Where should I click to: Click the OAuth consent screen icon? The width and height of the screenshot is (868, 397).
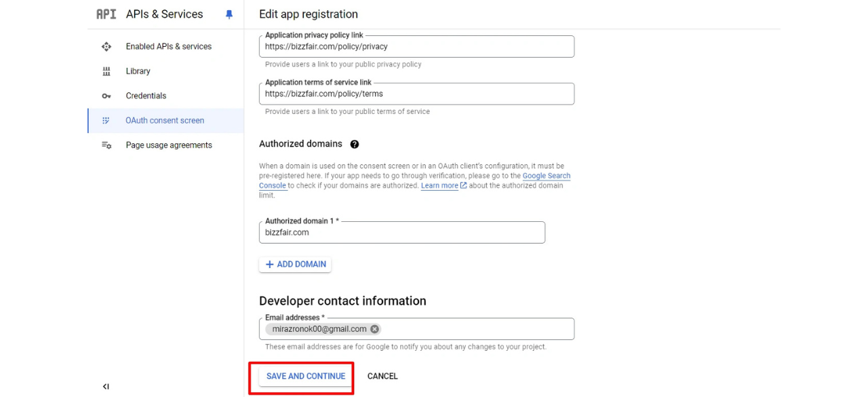106,121
